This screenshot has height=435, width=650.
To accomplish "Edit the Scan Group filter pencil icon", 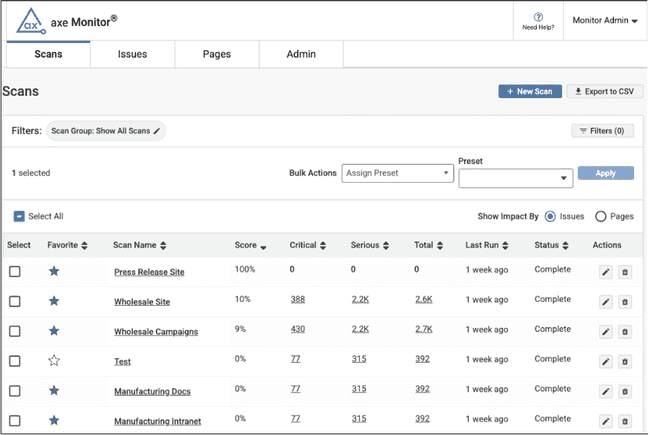I will (x=157, y=131).
